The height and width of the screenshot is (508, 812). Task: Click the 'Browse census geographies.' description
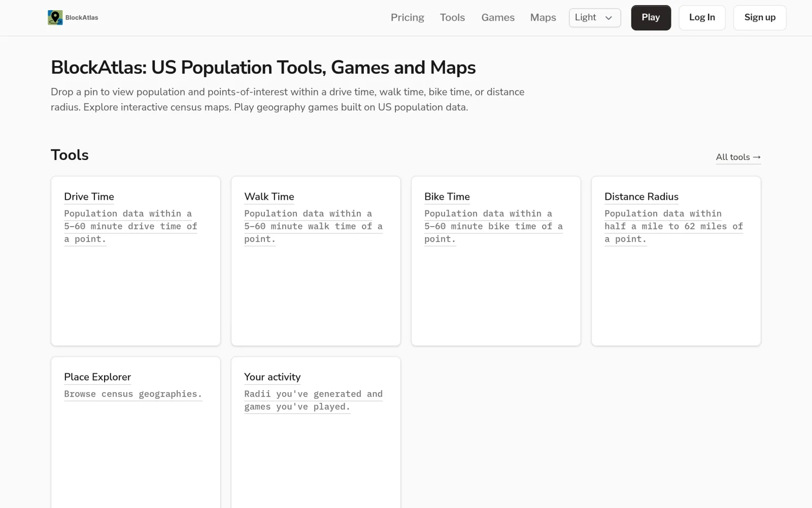click(133, 394)
